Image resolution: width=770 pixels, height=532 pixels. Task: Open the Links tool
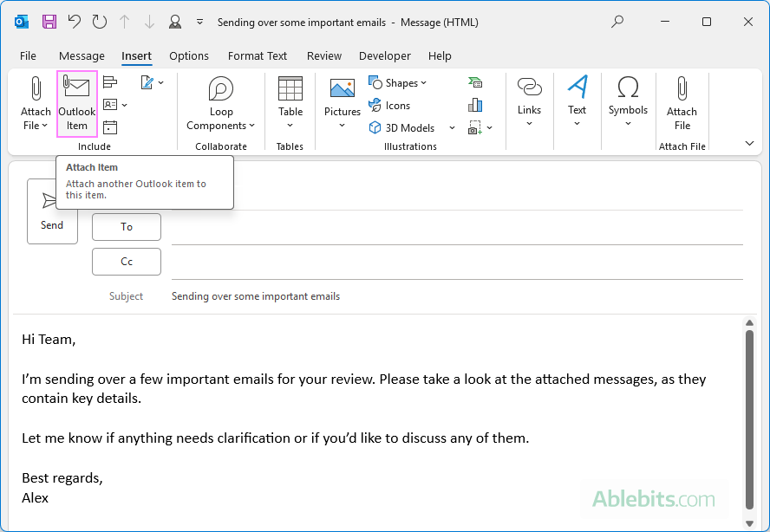(529, 97)
